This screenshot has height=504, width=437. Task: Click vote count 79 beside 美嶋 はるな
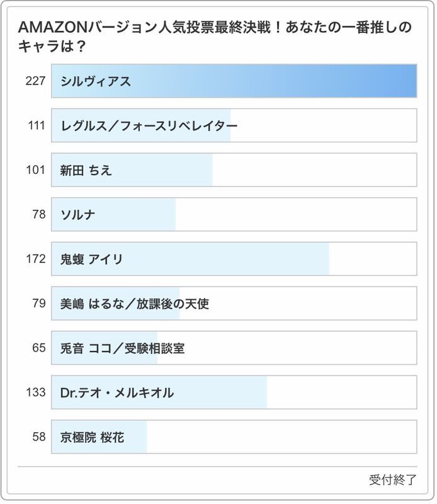coord(39,304)
